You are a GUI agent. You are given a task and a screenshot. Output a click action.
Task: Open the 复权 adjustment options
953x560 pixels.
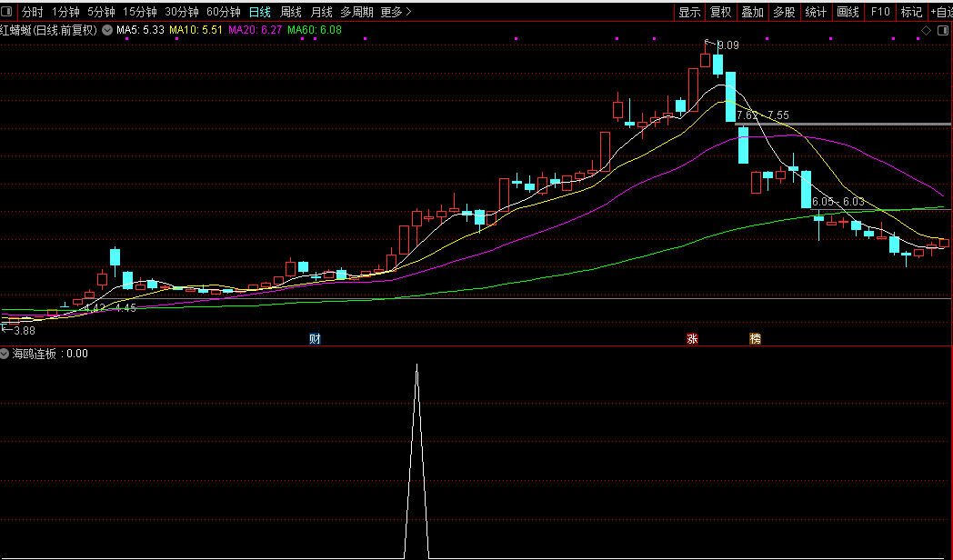(721, 12)
